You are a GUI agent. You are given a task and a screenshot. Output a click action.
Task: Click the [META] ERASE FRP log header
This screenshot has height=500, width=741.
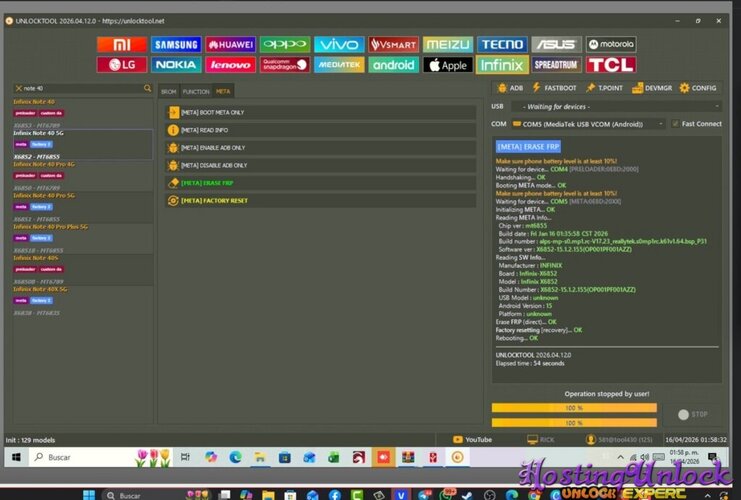pyautogui.click(x=528, y=147)
